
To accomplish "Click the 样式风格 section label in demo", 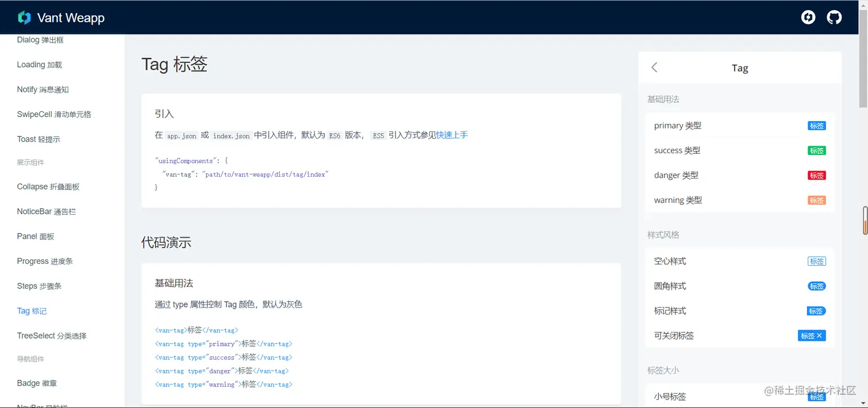I will tap(663, 235).
